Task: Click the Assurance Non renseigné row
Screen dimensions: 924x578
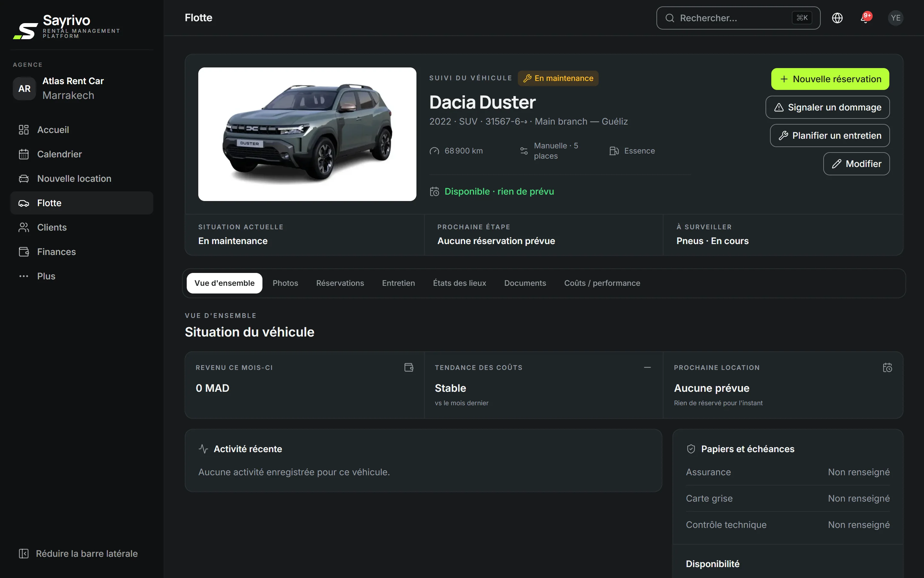Action: click(787, 472)
